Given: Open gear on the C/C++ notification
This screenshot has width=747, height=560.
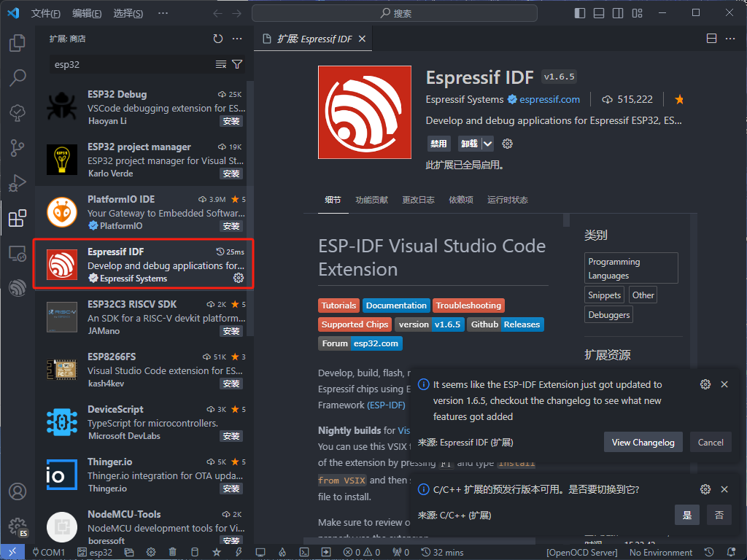Looking at the screenshot, I should [x=705, y=489].
